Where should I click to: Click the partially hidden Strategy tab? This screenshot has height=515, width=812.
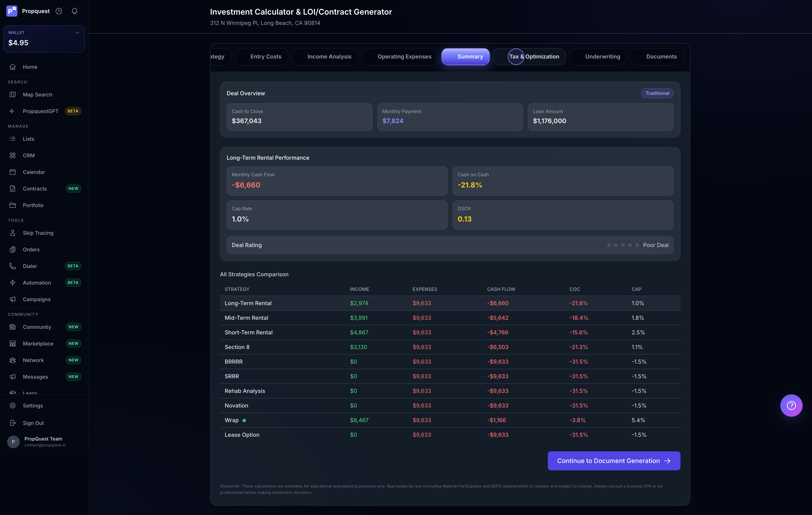(x=221, y=57)
